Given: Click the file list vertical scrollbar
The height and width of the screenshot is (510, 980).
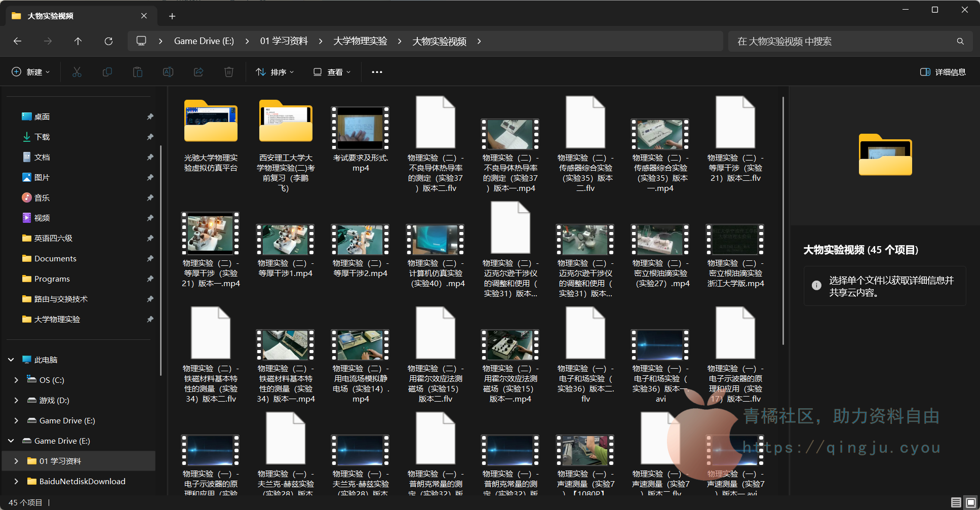Looking at the screenshot, I should coord(783,221).
